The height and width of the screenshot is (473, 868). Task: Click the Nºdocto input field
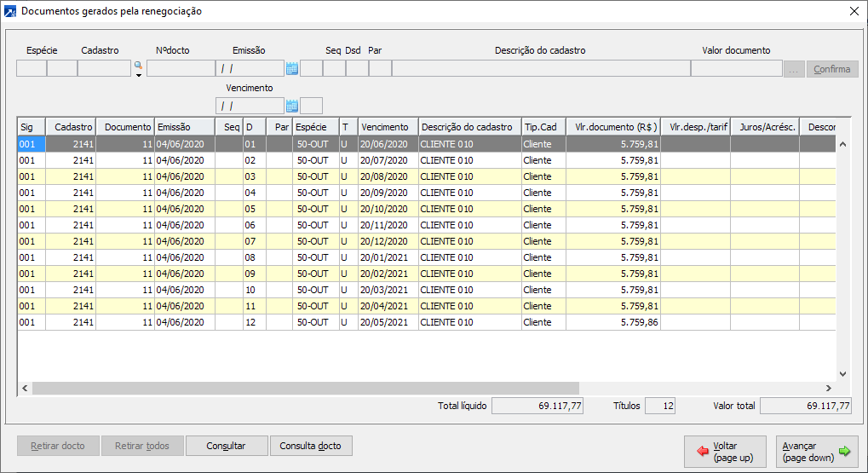180,69
